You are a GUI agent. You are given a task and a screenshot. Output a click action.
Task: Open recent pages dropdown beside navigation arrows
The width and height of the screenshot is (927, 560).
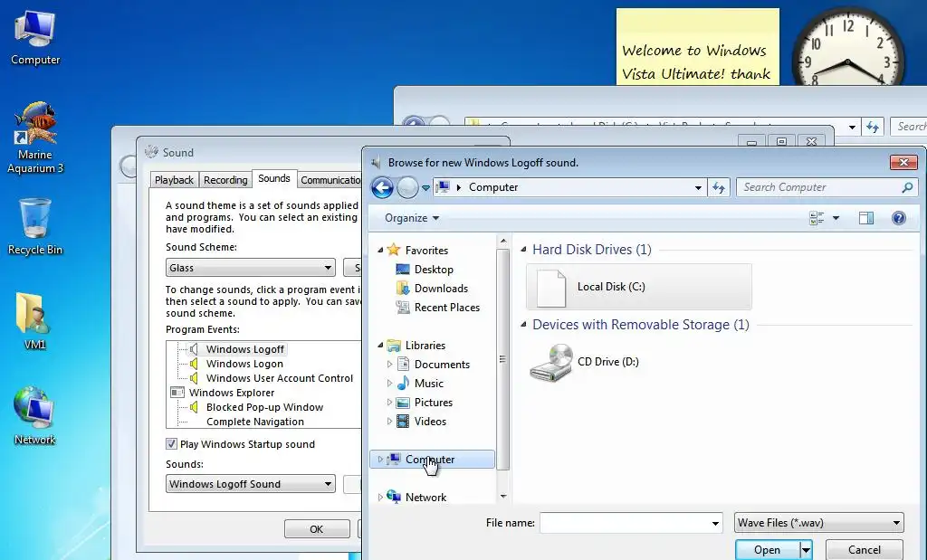425,188
